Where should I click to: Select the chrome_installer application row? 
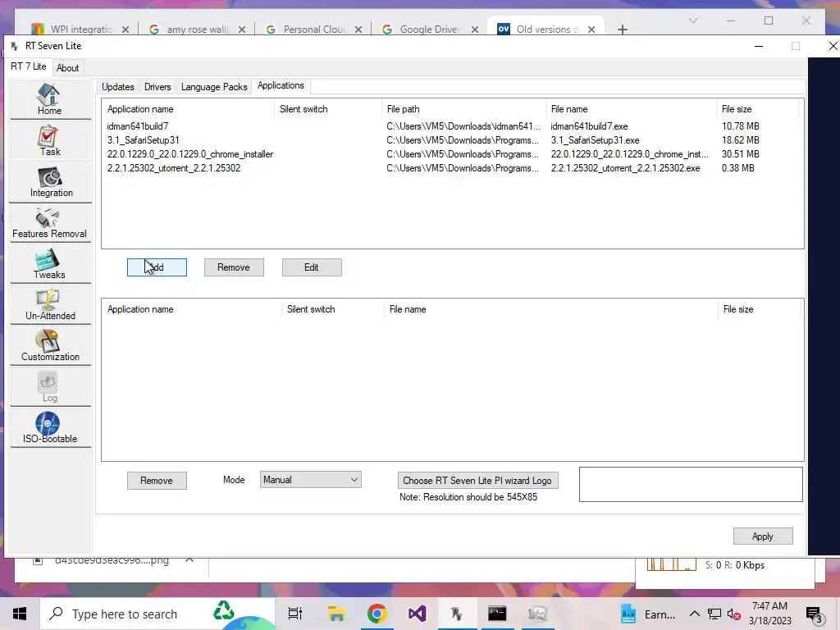coord(452,153)
